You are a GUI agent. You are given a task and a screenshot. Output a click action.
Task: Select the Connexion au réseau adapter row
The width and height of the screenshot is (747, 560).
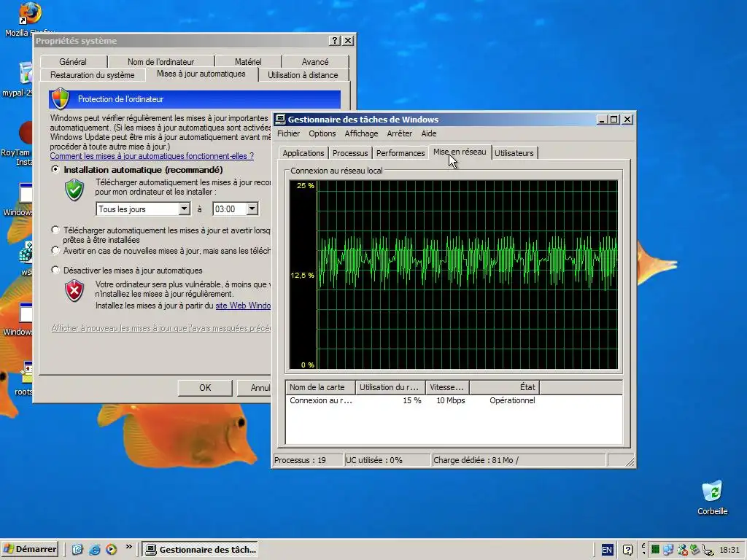[454, 400]
